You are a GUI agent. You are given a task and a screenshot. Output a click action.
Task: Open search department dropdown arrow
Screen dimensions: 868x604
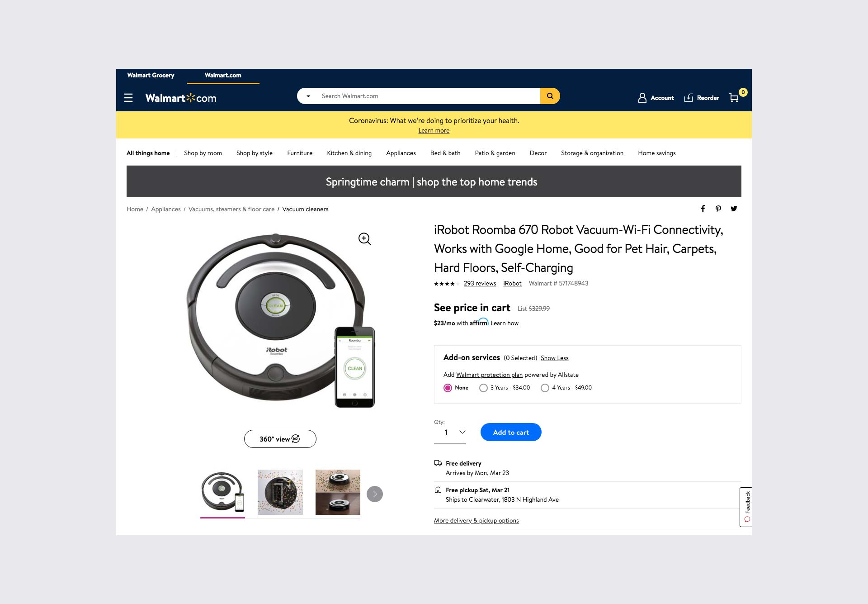308,96
